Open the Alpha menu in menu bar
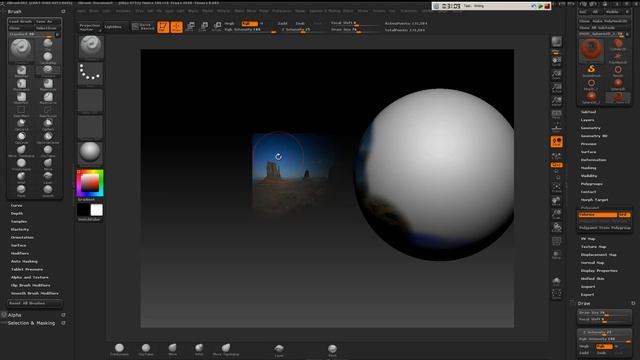Viewport: 640px width, 360px height. [82, 11]
